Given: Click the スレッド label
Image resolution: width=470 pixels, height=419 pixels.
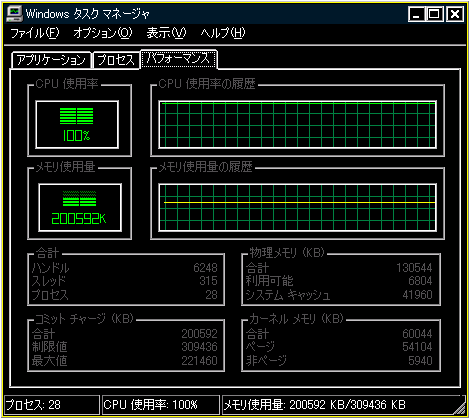Looking at the screenshot, I should [x=49, y=281].
